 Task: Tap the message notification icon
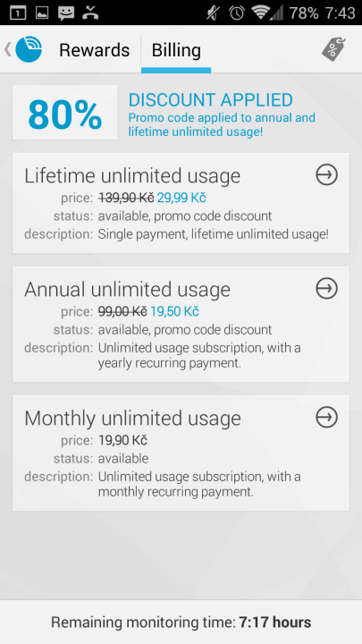point(66,13)
